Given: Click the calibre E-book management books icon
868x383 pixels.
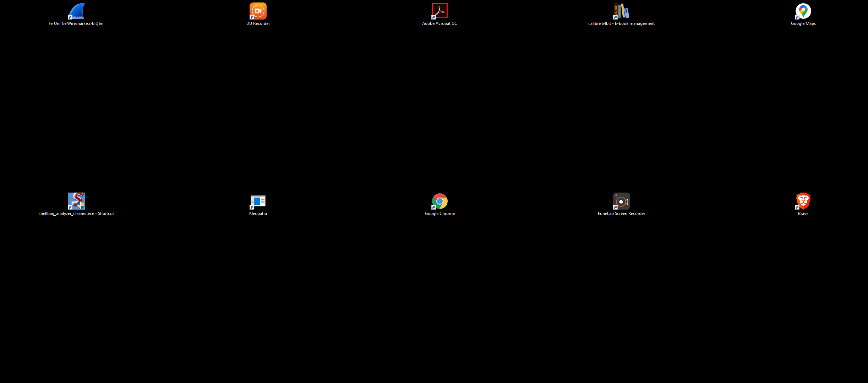Looking at the screenshot, I should pyautogui.click(x=622, y=11).
